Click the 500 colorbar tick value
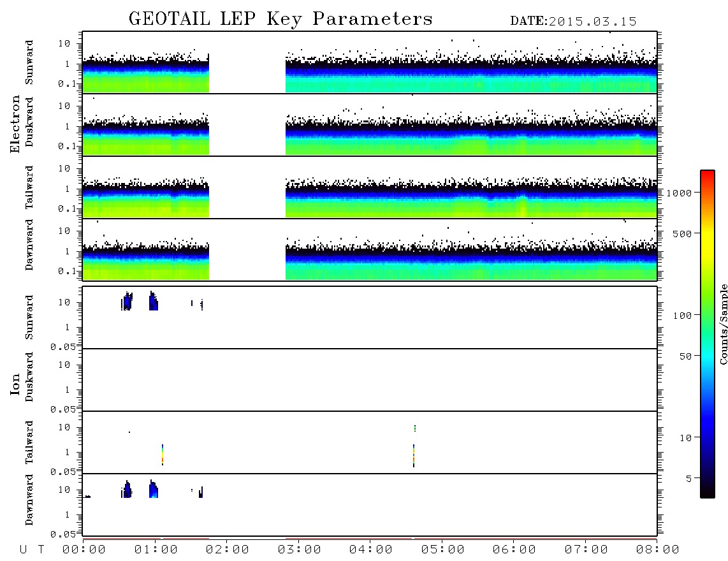The image size is (728, 561). point(682,233)
